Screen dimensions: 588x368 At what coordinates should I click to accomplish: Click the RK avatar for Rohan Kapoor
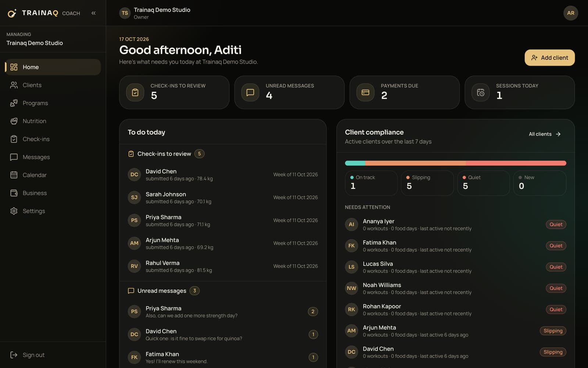click(x=351, y=309)
